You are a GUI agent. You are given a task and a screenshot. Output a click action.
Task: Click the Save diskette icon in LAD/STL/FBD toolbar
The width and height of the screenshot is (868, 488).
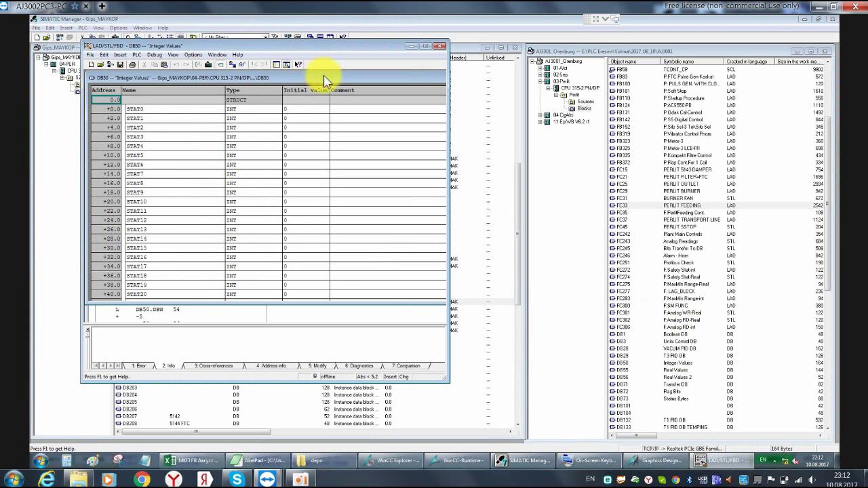tap(120, 64)
